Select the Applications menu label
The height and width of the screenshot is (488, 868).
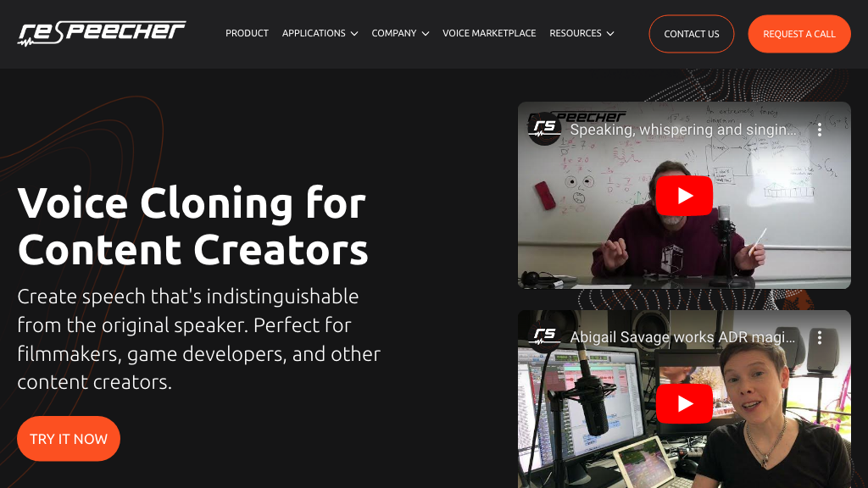pos(314,33)
